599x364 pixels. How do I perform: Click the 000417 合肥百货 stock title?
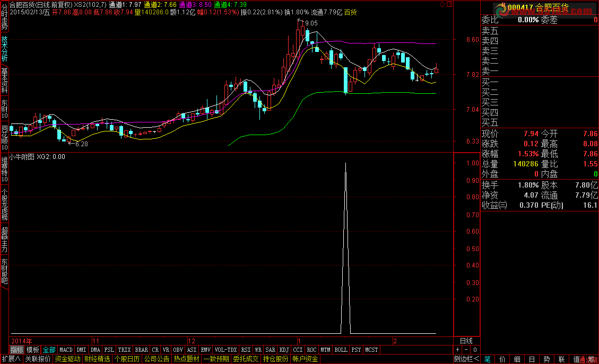pos(538,8)
